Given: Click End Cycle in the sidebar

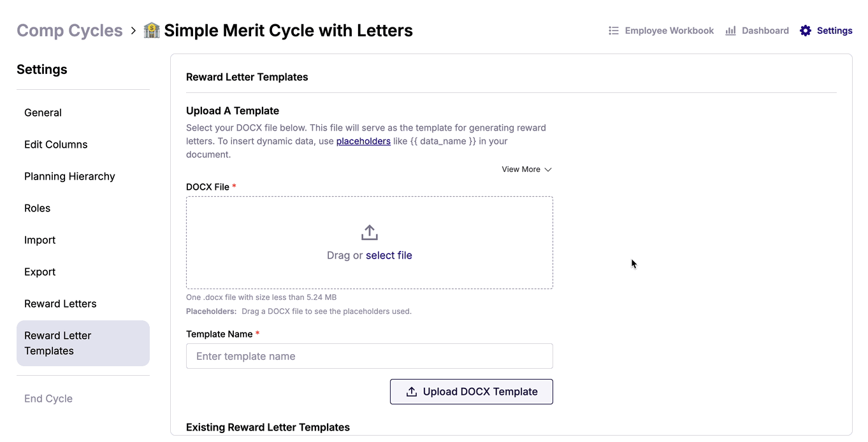Looking at the screenshot, I should 48,399.
